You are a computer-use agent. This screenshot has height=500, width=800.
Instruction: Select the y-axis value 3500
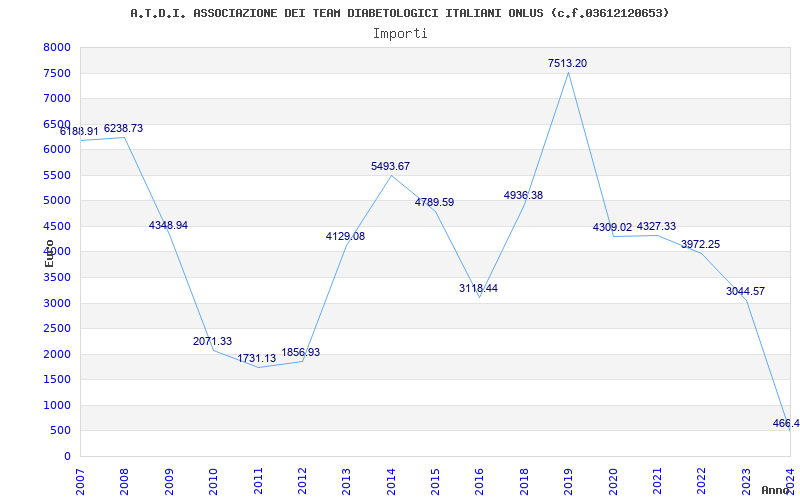[x=57, y=278]
